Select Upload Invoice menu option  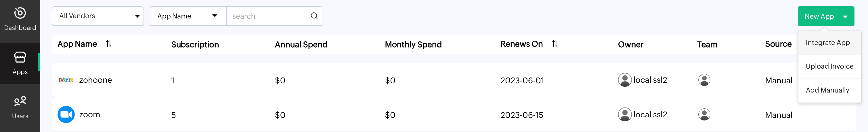coord(829,66)
